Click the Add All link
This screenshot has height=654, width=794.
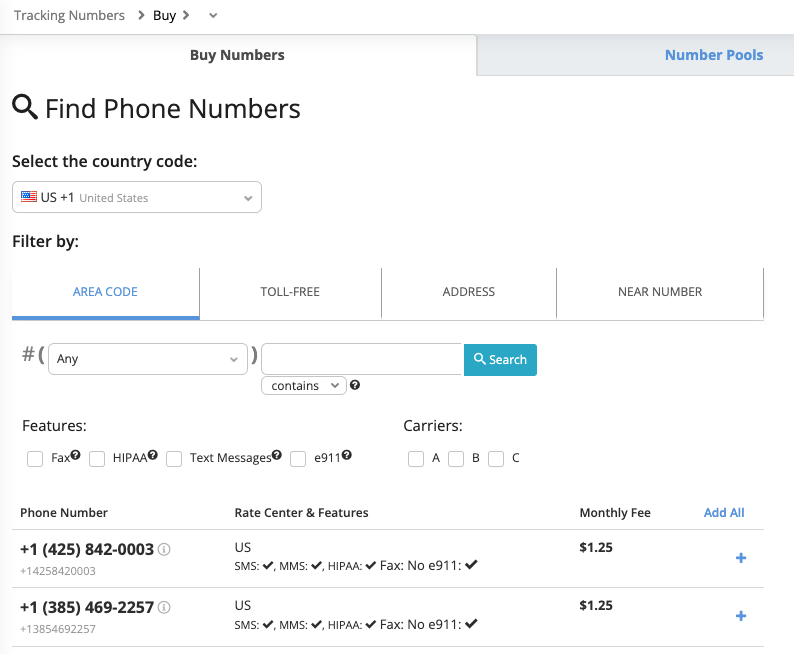coord(724,513)
